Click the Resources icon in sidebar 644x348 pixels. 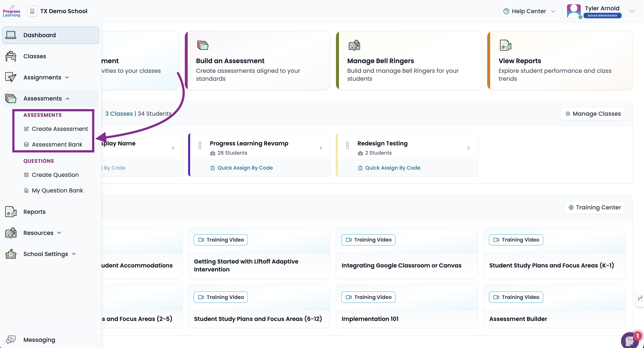[x=11, y=233]
